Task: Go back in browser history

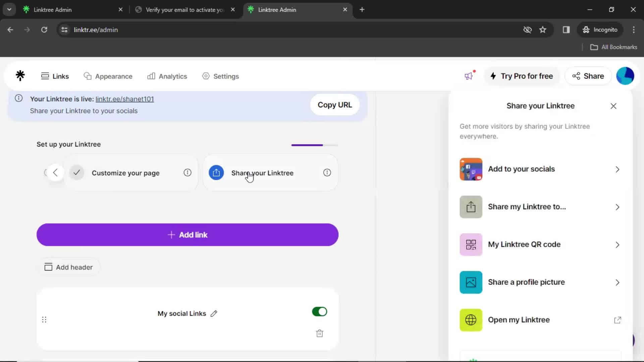Action: (x=10, y=30)
